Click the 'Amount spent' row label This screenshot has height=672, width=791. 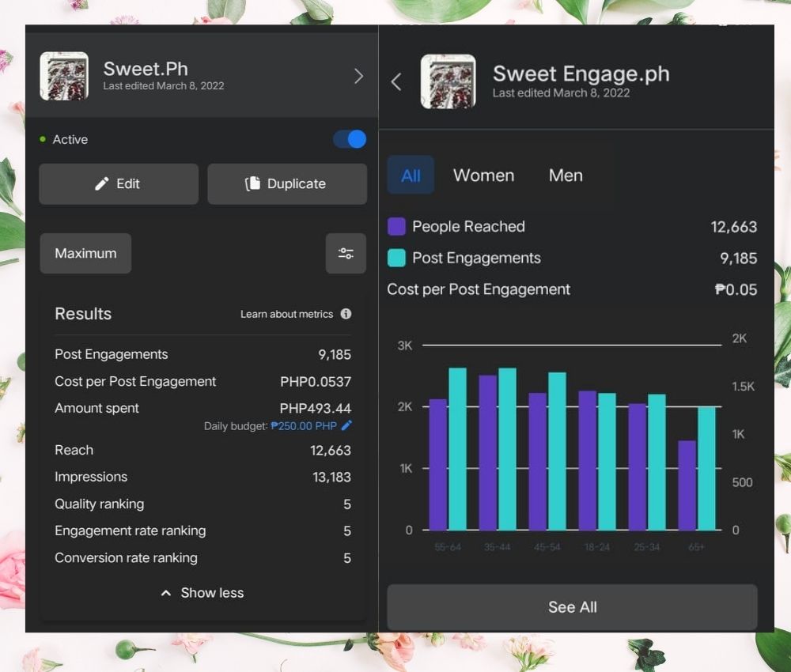tap(97, 409)
